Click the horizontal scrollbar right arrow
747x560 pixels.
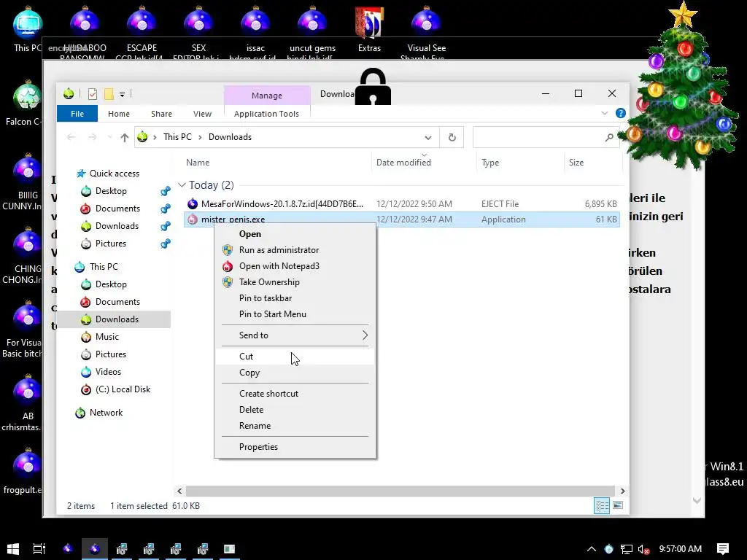click(622, 491)
